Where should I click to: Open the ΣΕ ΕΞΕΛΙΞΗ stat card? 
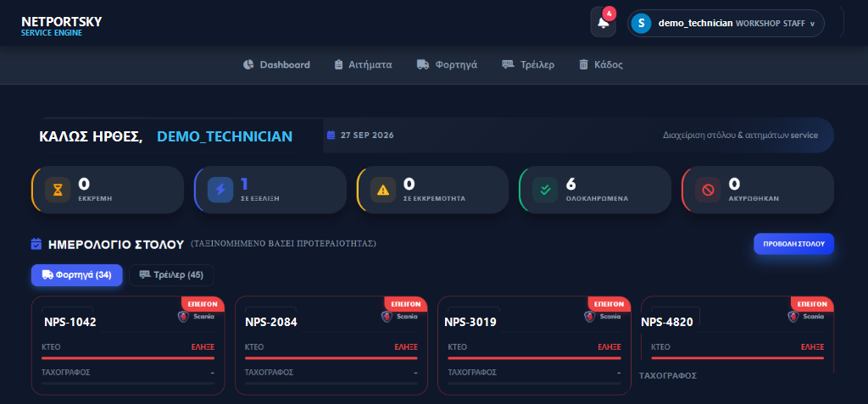click(x=270, y=190)
